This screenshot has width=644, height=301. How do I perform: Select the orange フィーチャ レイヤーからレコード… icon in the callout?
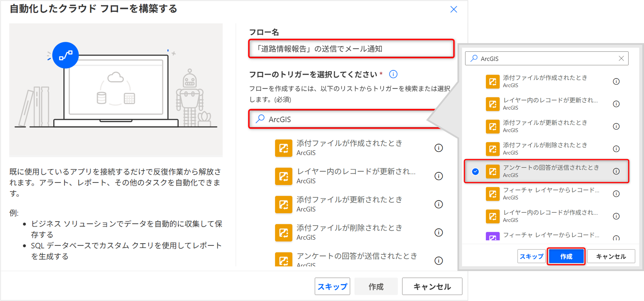coord(492,194)
